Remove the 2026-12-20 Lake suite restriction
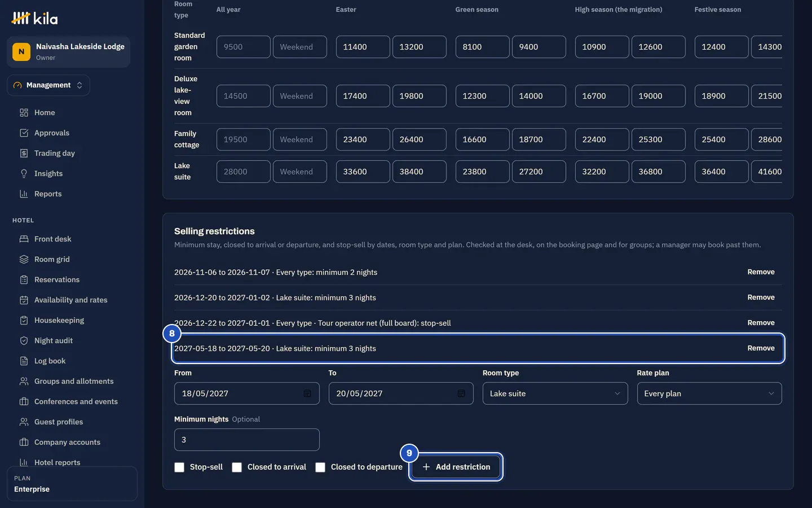The width and height of the screenshot is (812, 508). pos(761,297)
